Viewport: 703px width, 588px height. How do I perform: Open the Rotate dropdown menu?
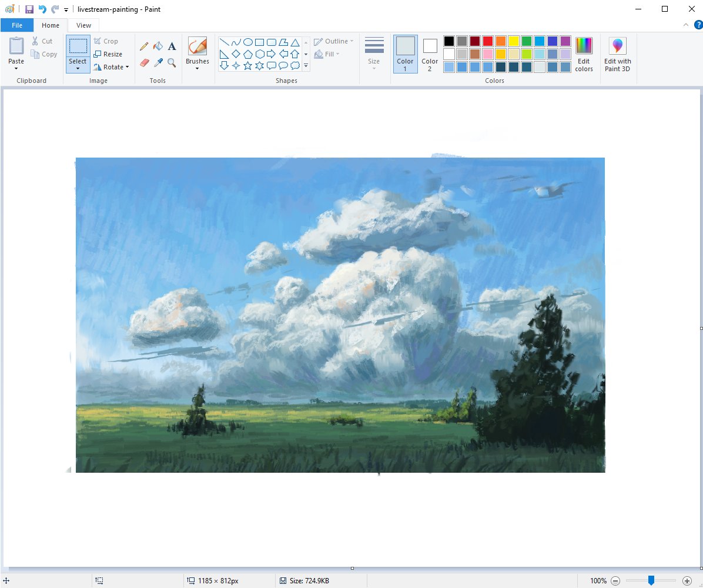point(111,67)
